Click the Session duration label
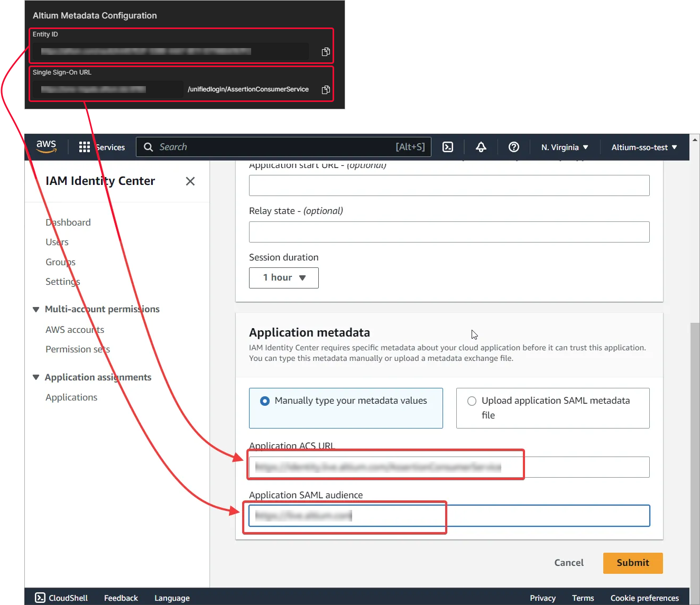700x605 pixels. point(284,257)
